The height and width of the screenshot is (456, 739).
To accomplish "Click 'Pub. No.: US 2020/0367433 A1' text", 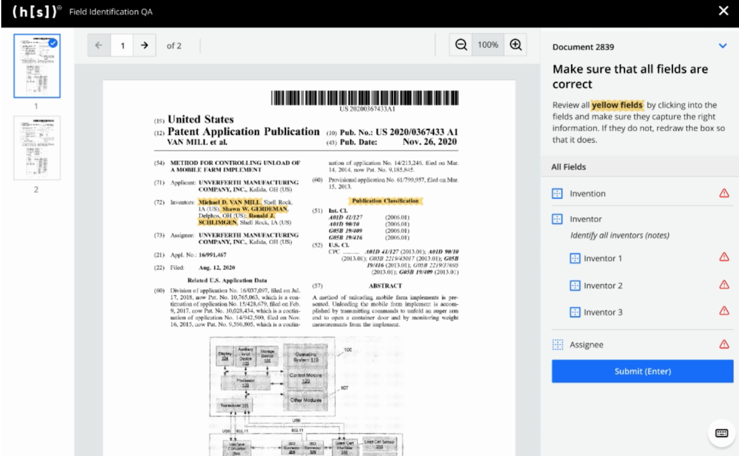I will click(x=399, y=132).
